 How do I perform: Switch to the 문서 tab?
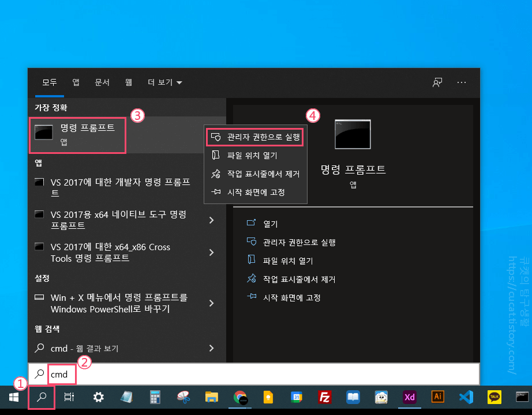[x=102, y=82]
